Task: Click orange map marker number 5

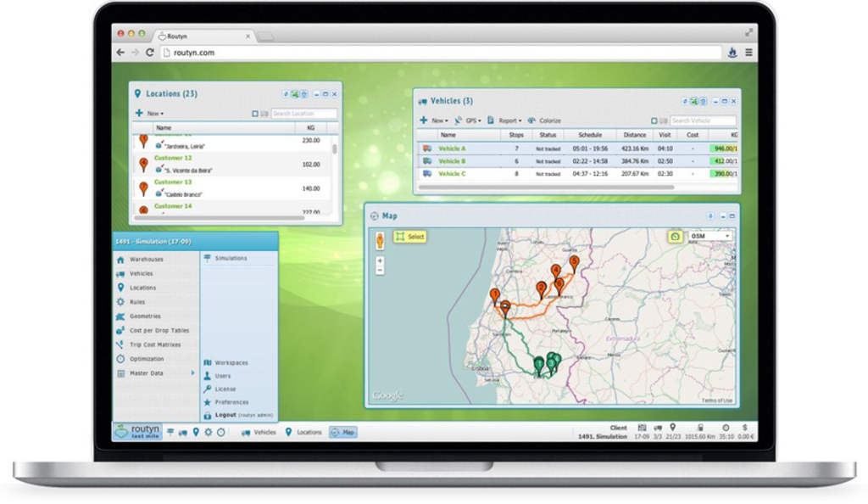Action: [x=574, y=264]
